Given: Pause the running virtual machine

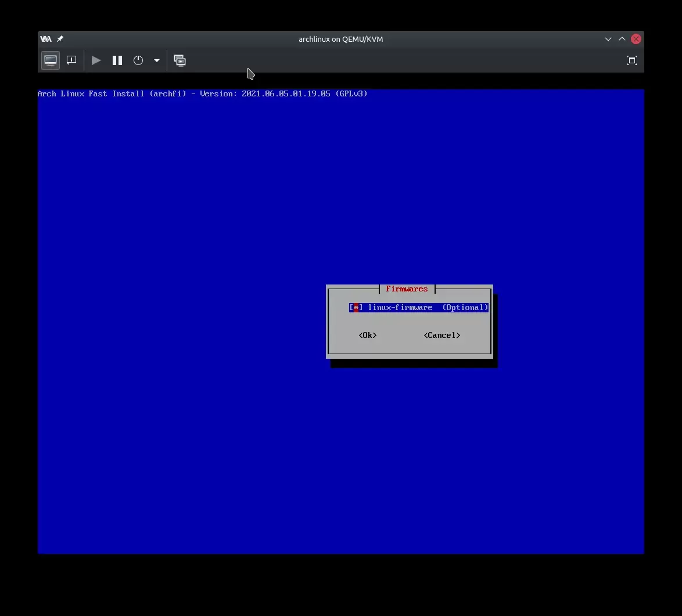Looking at the screenshot, I should (x=117, y=60).
